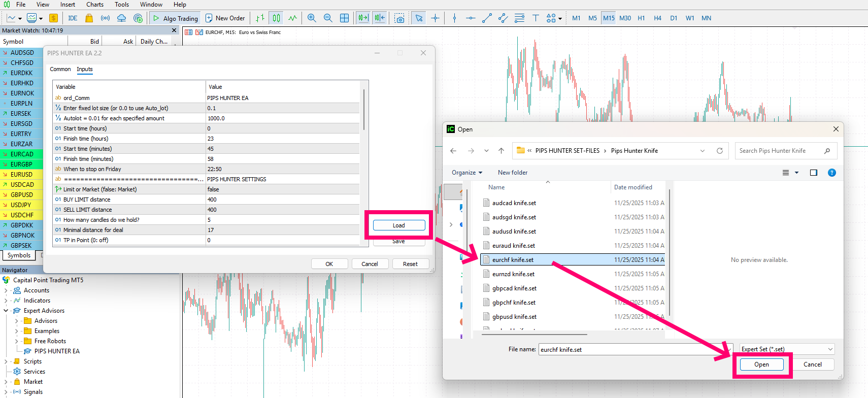Image resolution: width=868 pixels, height=398 pixels.
Task: Refresh the Pips Hunter Knife folder view
Action: pyautogui.click(x=719, y=151)
